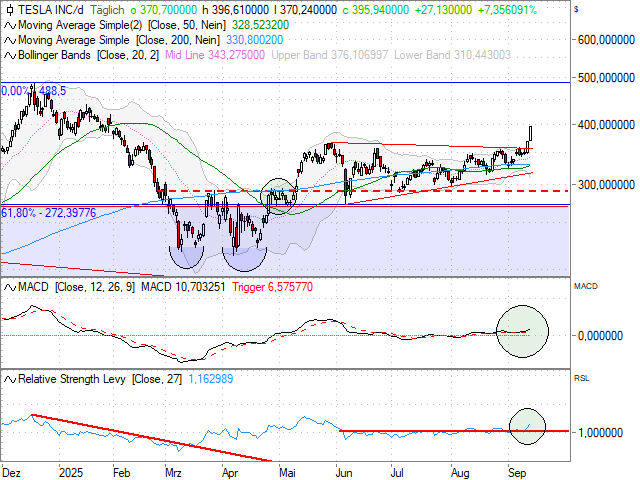Click the 500,000000 price axis label
This screenshot has width=640, height=480.
[606, 78]
